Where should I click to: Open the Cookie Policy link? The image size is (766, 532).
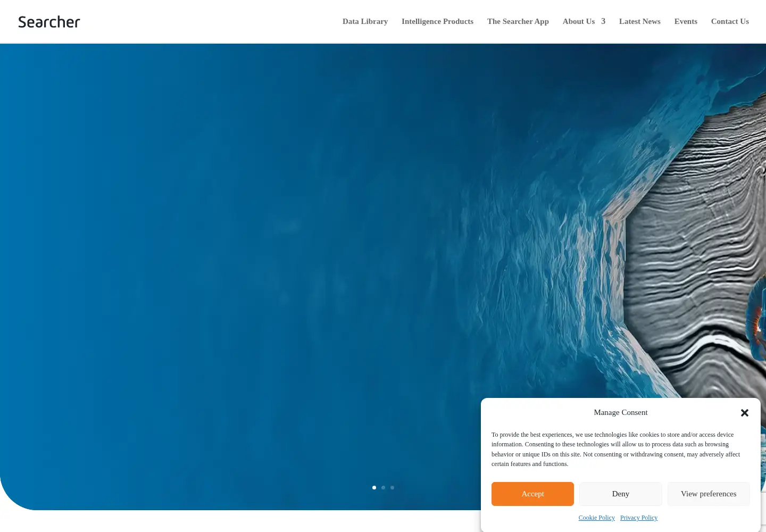tap(596, 518)
